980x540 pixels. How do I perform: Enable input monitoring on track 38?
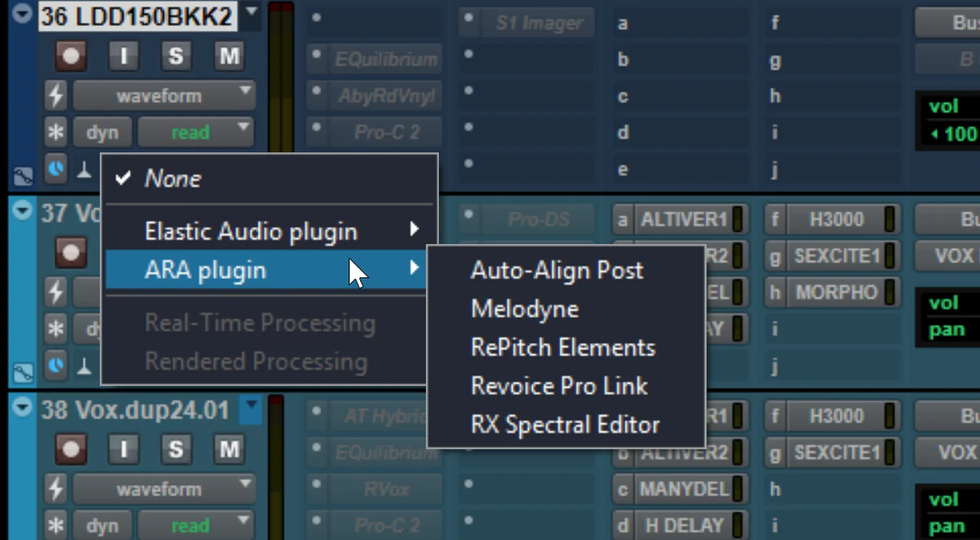[123, 450]
